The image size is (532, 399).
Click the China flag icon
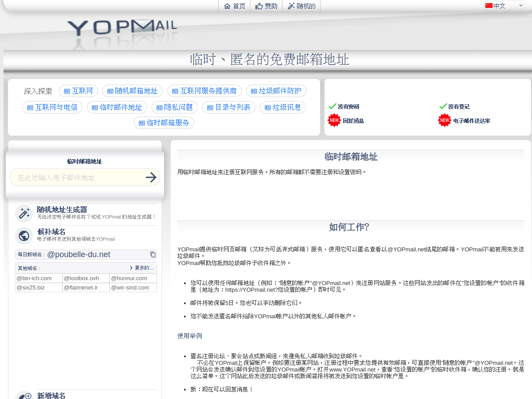pos(489,6)
